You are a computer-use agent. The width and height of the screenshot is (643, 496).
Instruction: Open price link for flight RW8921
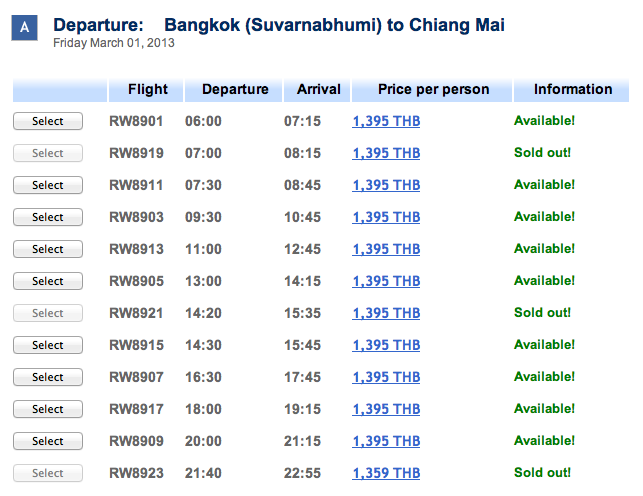click(x=386, y=313)
